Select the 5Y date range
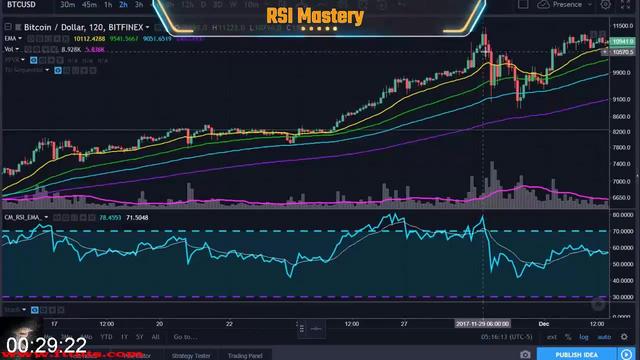This screenshot has width=640, height=360. click(140, 337)
